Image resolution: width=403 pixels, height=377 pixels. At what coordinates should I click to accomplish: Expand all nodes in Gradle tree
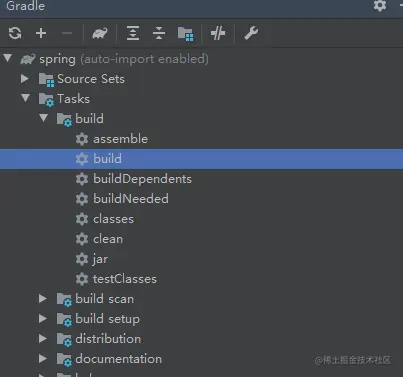point(133,33)
